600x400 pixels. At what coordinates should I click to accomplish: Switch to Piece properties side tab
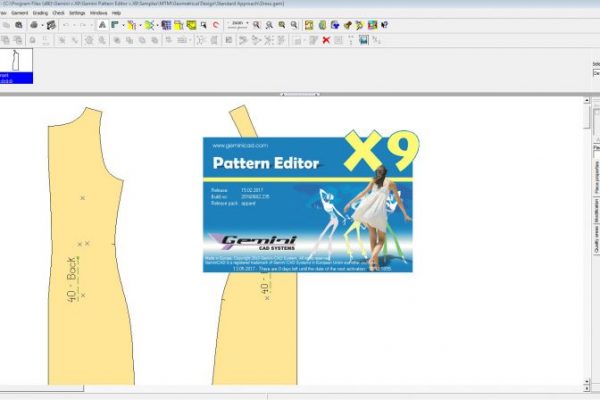tap(594, 172)
